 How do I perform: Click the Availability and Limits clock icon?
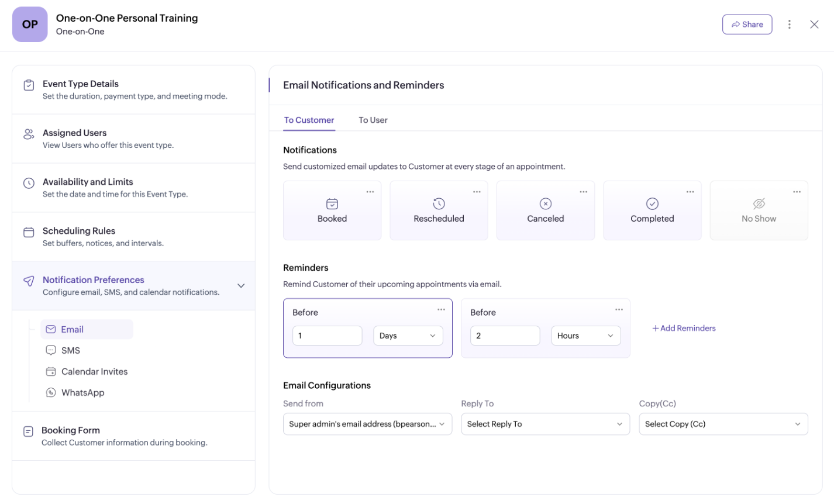[29, 183]
